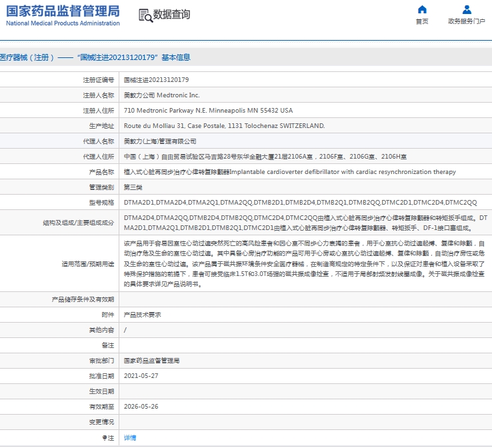
Task: Click the 附件 label
Action: (108, 315)
